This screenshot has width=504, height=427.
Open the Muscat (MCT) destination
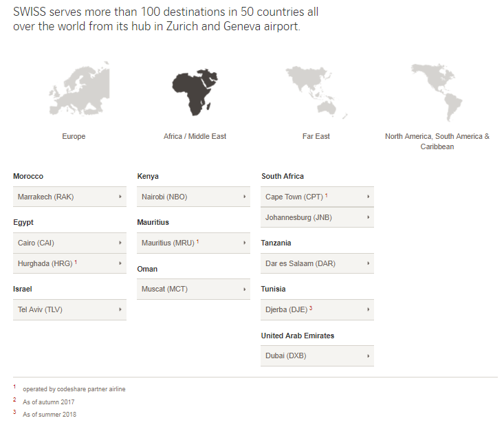193,289
